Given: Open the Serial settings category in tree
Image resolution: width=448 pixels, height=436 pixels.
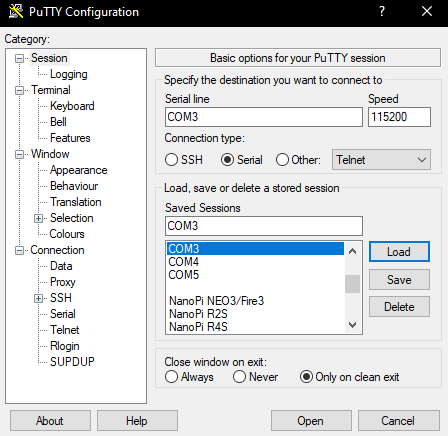Looking at the screenshot, I should point(63,314).
